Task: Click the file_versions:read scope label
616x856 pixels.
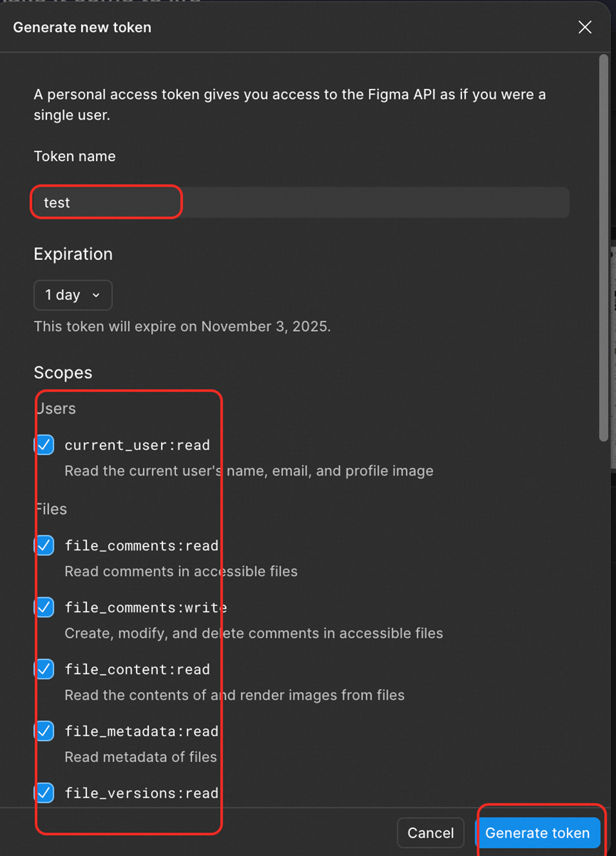Action: coord(142,793)
